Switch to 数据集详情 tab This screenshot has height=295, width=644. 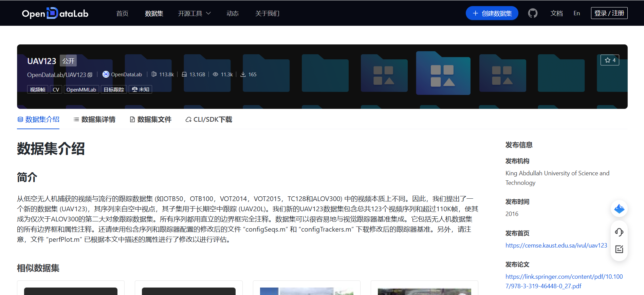click(94, 119)
